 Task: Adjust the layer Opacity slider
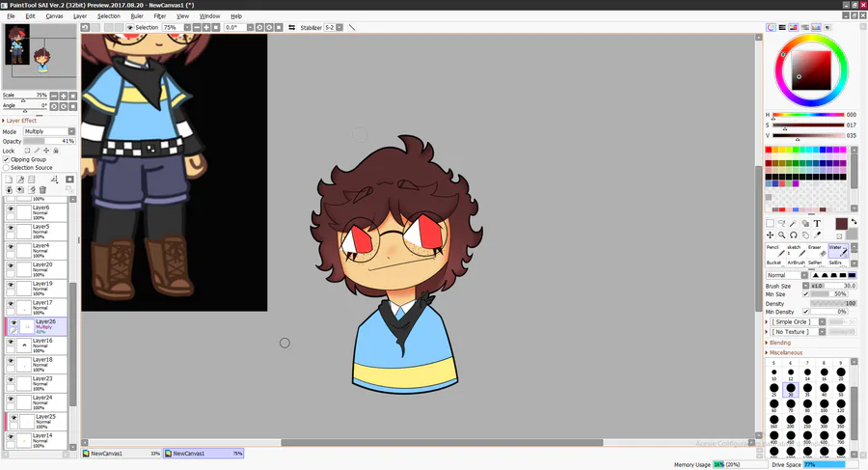(x=49, y=141)
